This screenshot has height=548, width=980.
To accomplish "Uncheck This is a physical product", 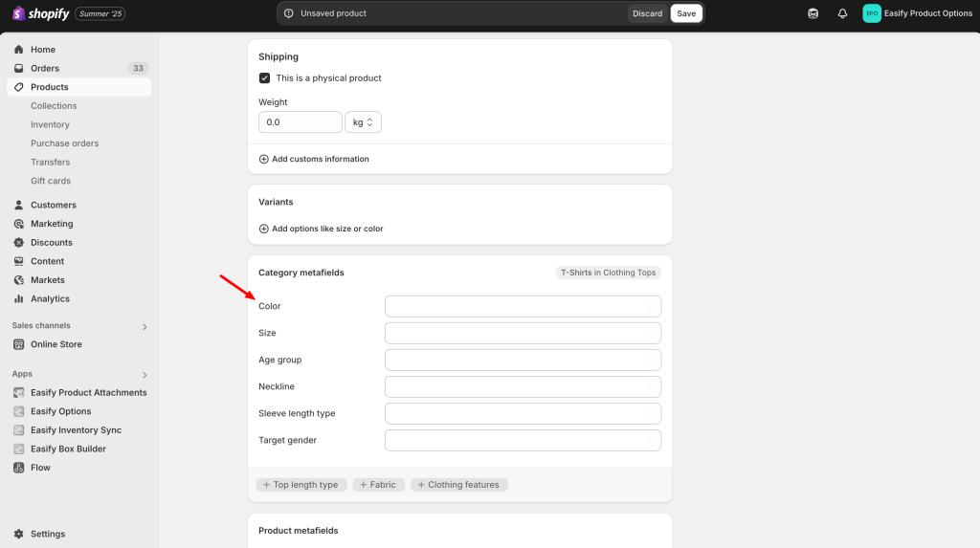I will (x=264, y=78).
